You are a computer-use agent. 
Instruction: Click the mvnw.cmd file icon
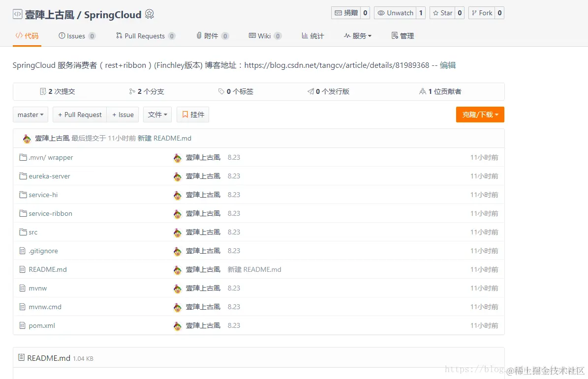23,307
